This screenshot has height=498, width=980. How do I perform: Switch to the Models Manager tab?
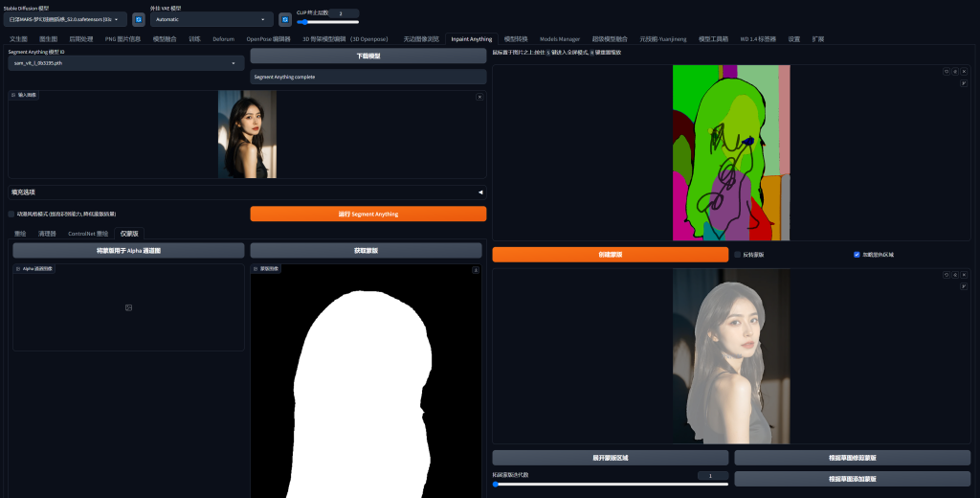[560, 39]
